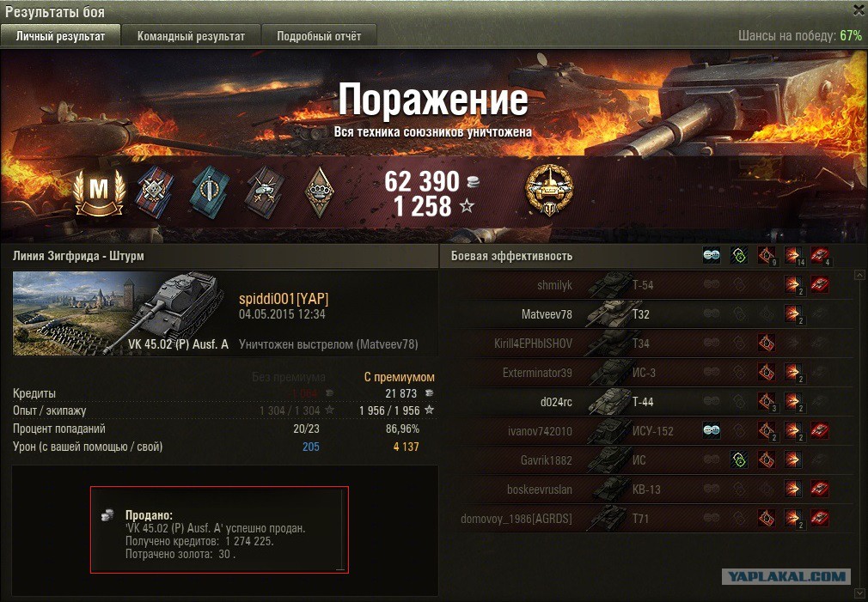868x602 pixels.
Task: Click the damage dealt icon in shmilyk row
Action: [793, 285]
